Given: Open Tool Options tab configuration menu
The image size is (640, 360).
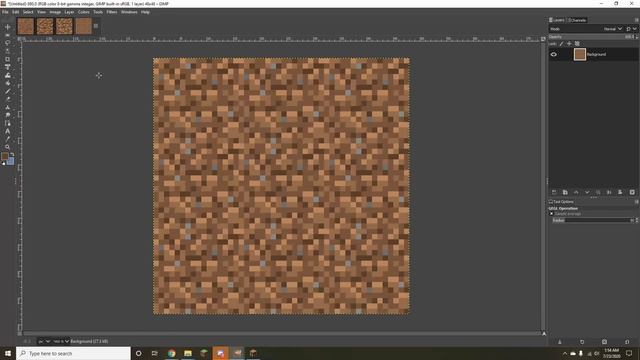Looking at the screenshot, I should [x=636, y=202].
